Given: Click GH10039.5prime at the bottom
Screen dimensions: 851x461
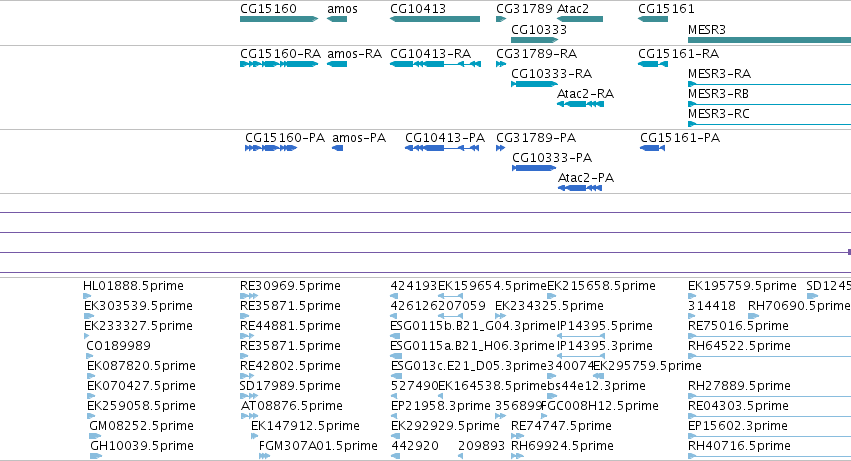Looking at the screenshot, I should click(x=142, y=446).
